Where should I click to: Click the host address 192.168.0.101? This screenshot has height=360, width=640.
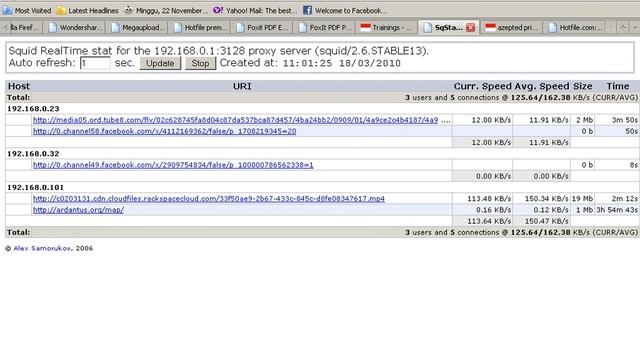pos(36,187)
